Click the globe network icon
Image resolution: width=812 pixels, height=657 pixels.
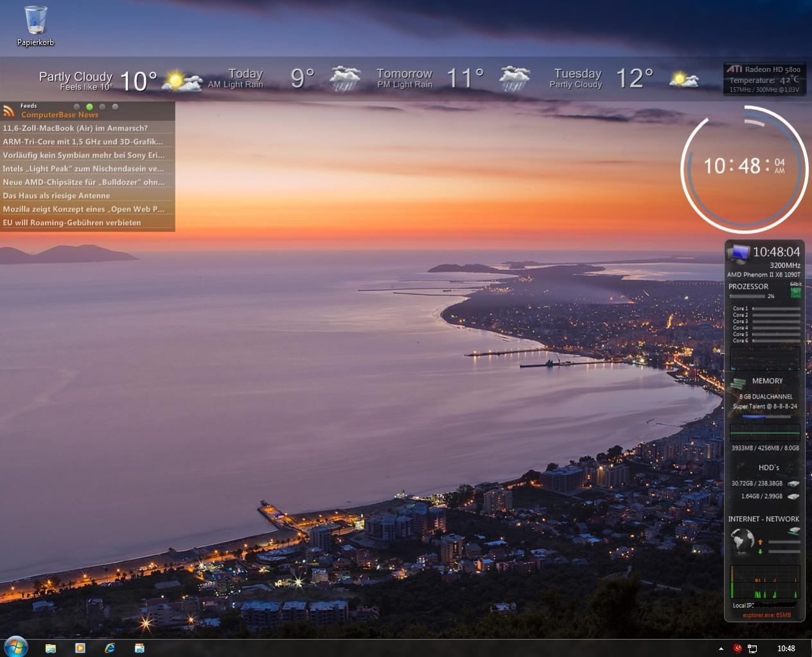(x=742, y=541)
